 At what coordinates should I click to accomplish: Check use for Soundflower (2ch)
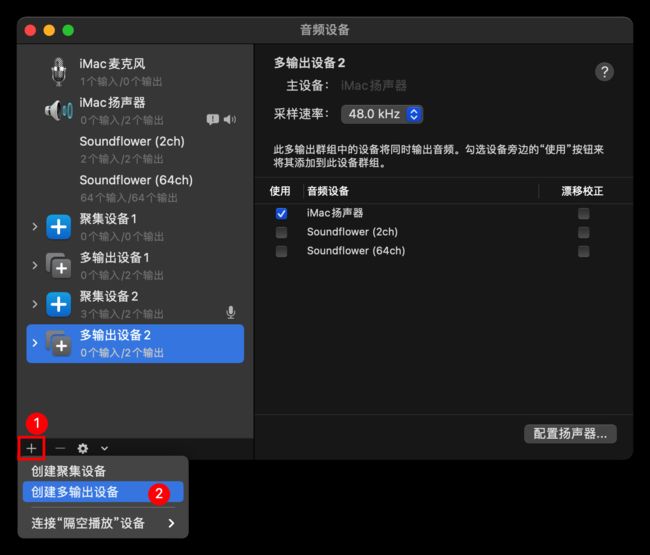tap(281, 232)
